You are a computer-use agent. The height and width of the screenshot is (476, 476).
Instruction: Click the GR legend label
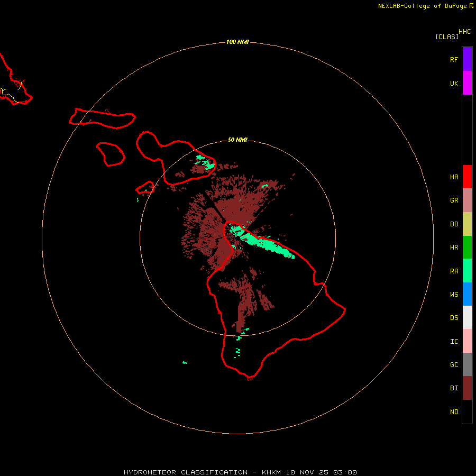pos(454,200)
